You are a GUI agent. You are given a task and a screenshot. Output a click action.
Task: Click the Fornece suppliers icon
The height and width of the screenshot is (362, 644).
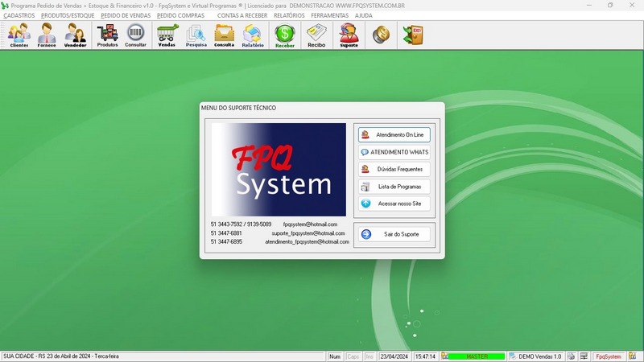[47, 35]
